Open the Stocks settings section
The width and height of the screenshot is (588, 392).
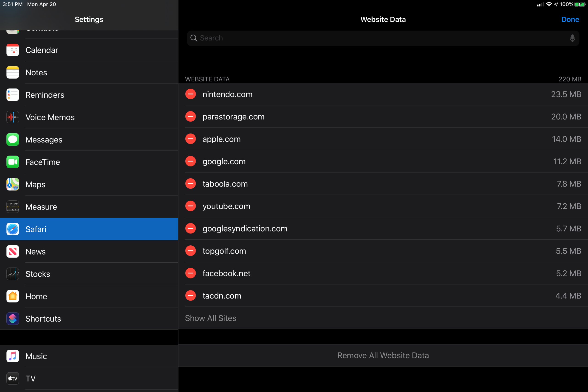point(89,274)
